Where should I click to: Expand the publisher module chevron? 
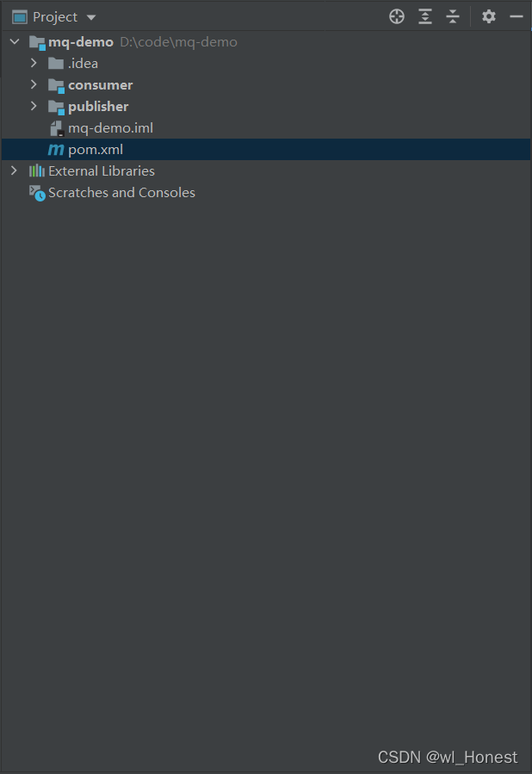coord(34,106)
